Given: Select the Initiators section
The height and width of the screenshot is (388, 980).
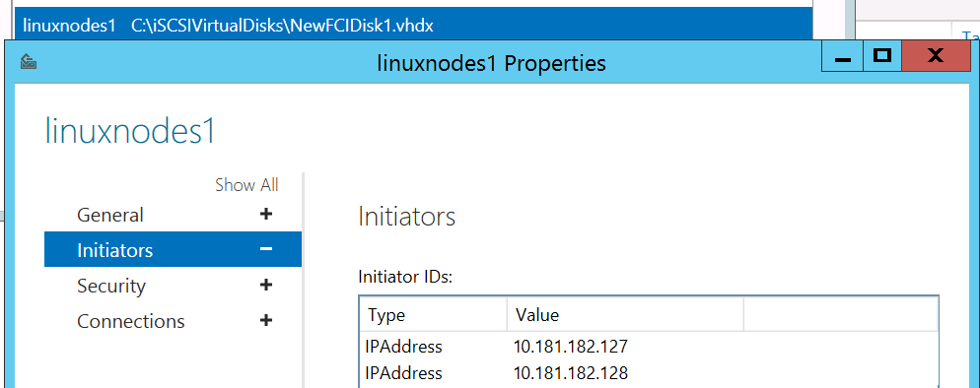Looking at the screenshot, I should (x=173, y=250).
